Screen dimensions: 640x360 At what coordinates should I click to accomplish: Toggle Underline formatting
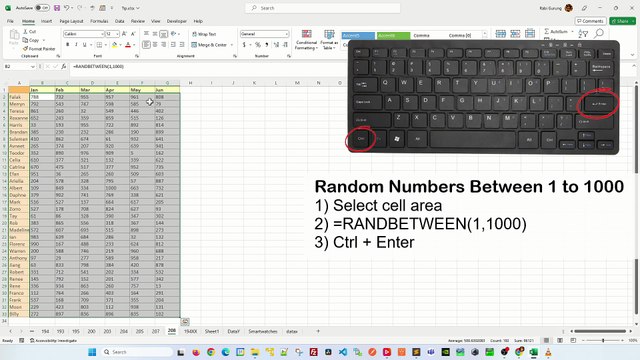[x=84, y=44]
